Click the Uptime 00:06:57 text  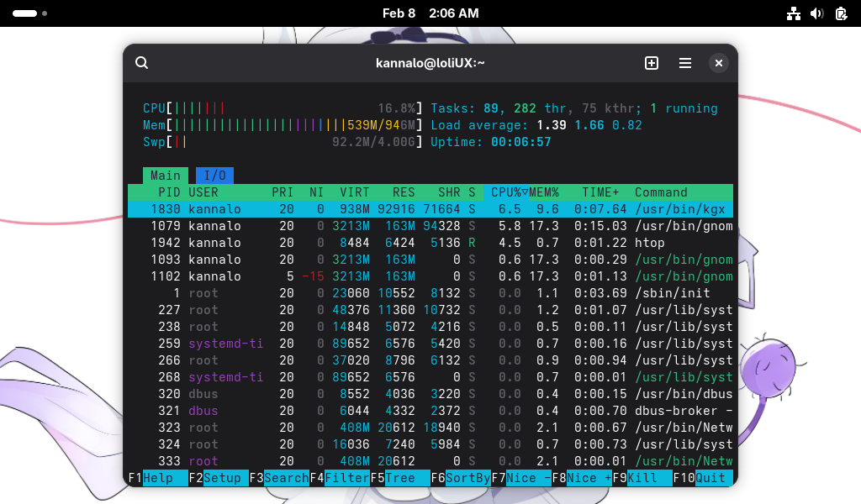(490, 142)
